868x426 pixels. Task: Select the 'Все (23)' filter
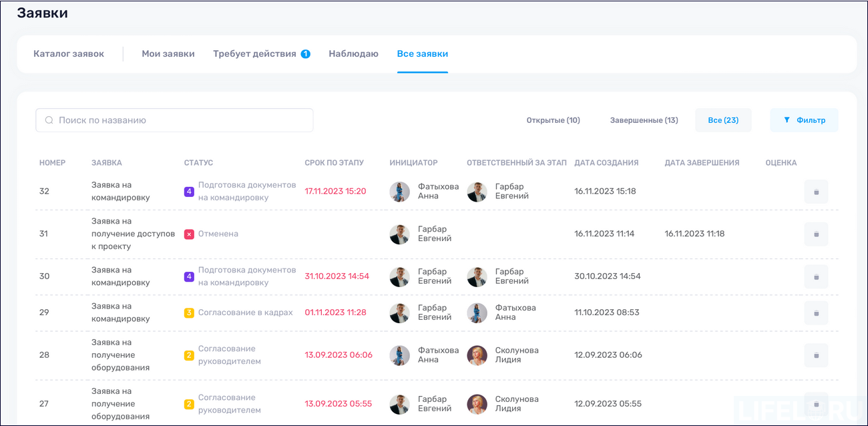(x=723, y=120)
